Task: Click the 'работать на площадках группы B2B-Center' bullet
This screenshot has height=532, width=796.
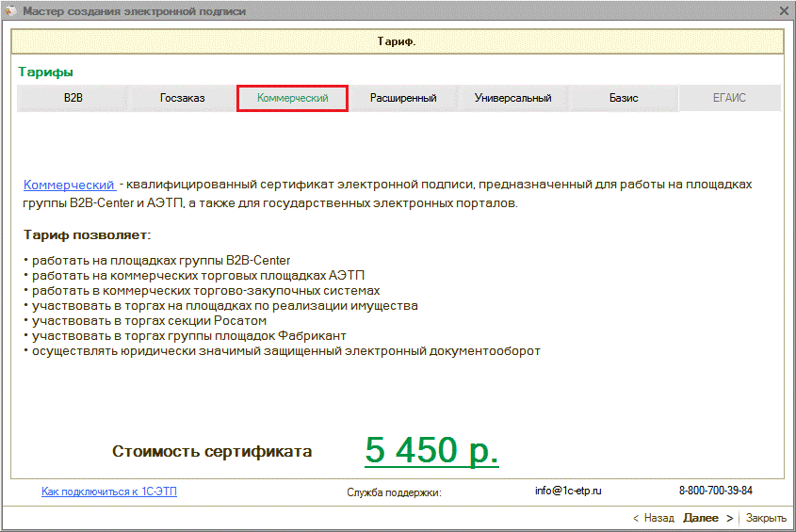Action: [157, 261]
